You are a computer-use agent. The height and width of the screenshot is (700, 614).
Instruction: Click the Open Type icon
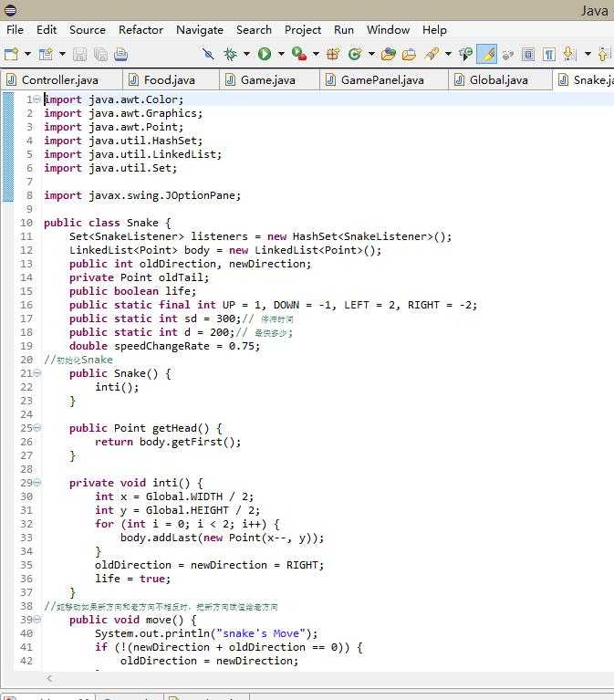point(389,54)
